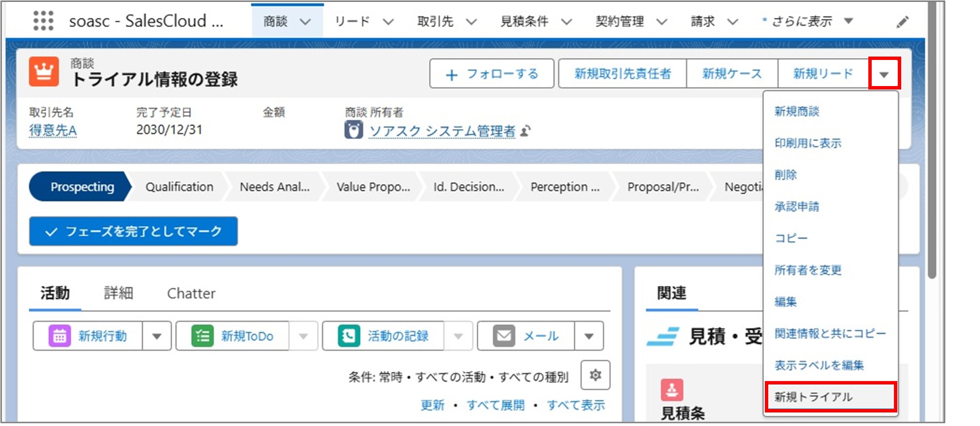Open ソアスク システム管理者 owner link
980x426 pixels.
coord(442,131)
